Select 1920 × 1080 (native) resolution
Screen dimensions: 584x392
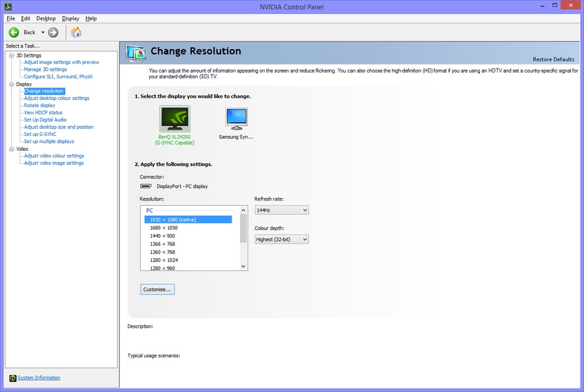[188, 220]
